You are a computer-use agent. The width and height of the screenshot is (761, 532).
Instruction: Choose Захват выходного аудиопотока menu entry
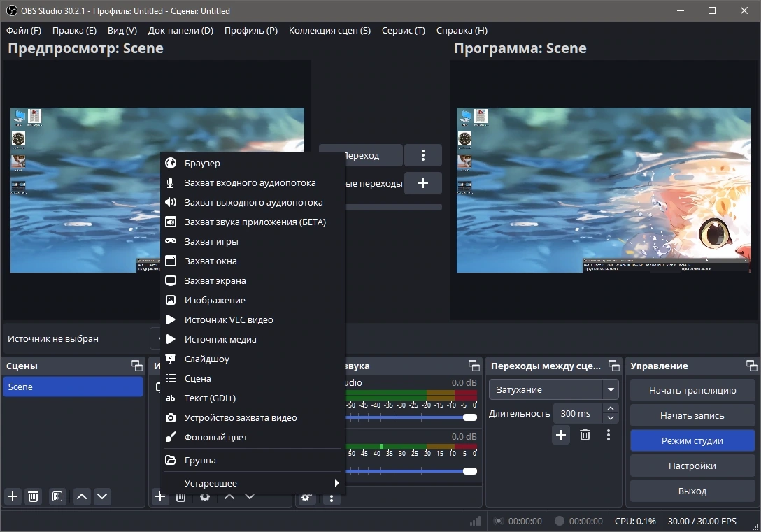(x=252, y=202)
